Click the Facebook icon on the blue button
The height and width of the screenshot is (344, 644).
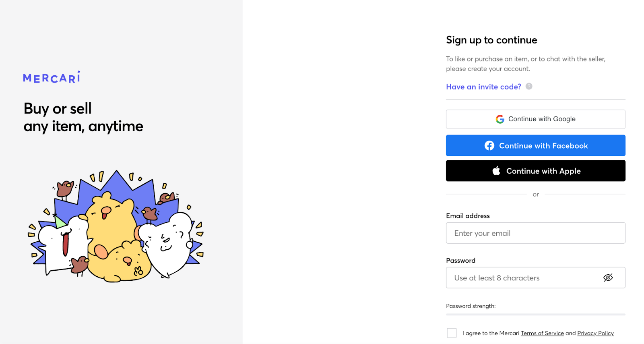pyautogui.click(x=489, y=145)
